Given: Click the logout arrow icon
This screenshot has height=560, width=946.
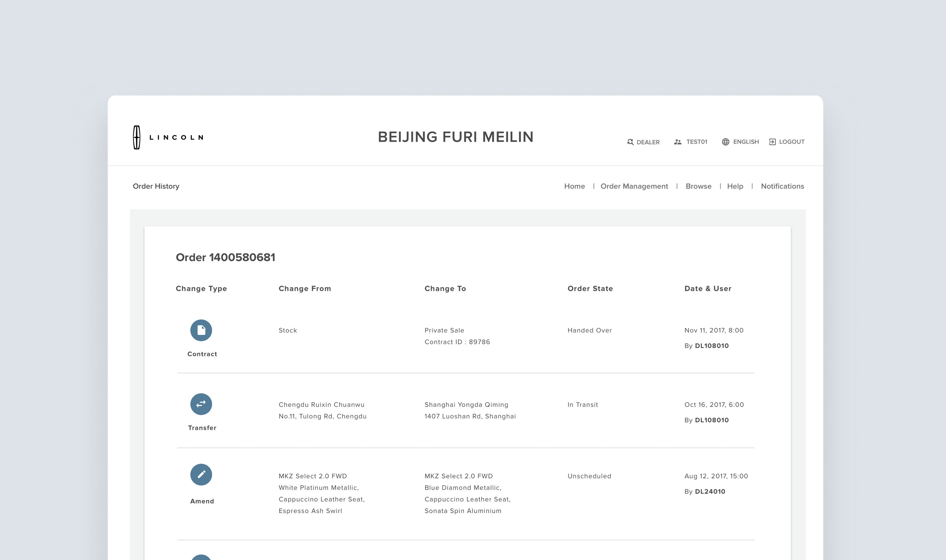Looking at the screenshot, I should click(x=772, y=142).
